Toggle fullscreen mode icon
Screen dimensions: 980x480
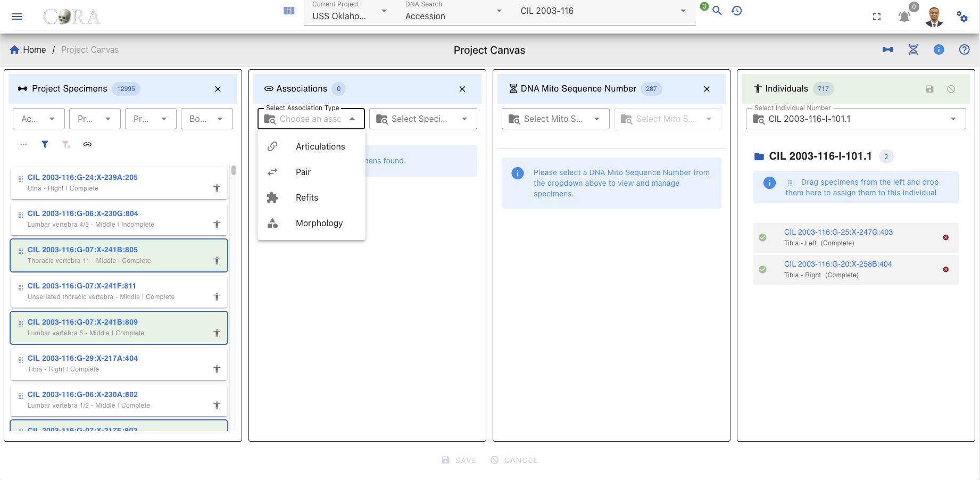[877, 16]
